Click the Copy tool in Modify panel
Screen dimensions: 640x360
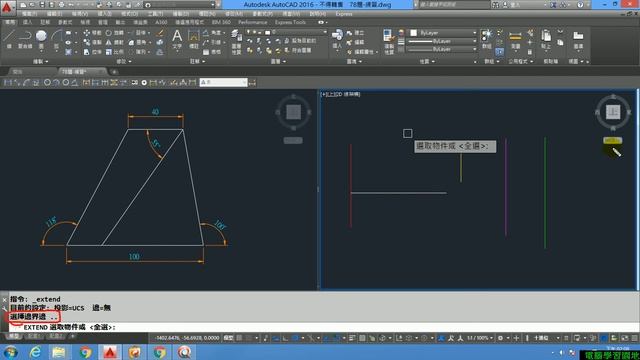pyautogui.click(x=93, y=42)
